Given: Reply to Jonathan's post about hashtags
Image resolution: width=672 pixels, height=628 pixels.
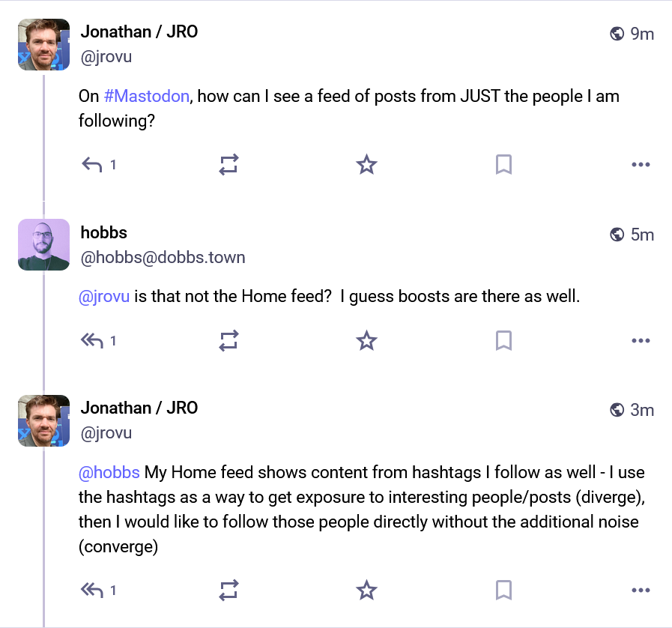Looking at the screenshot, I should (91, 591).
